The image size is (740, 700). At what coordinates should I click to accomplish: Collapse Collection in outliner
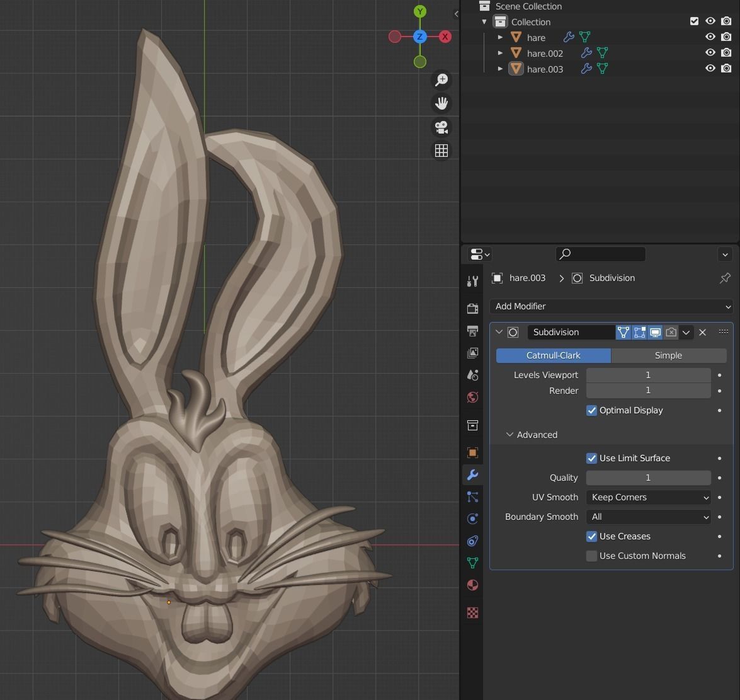[484, 21]
